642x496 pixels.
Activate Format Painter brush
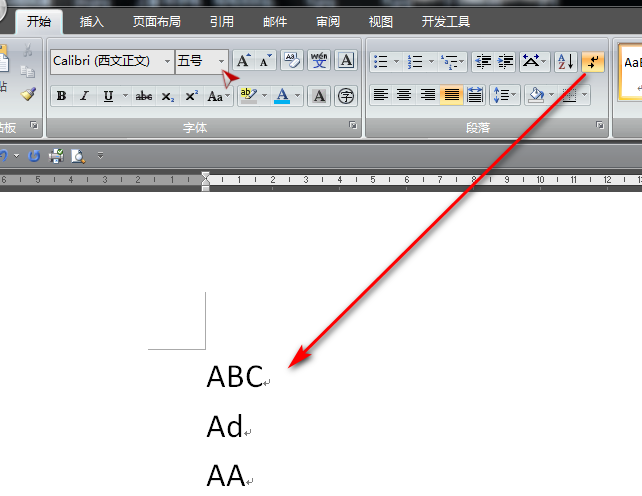pos(28,94)
